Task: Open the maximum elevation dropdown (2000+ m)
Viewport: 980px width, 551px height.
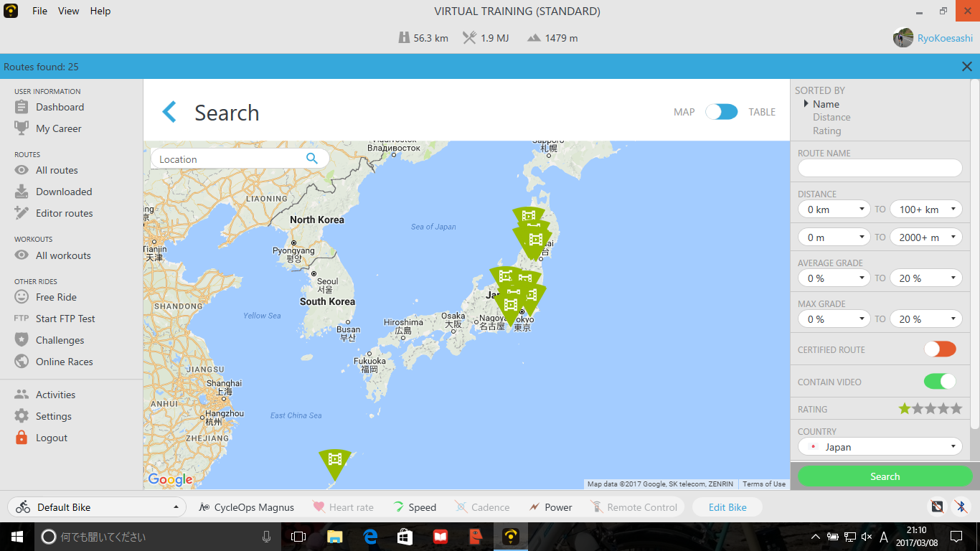Action: click(925, 237)
